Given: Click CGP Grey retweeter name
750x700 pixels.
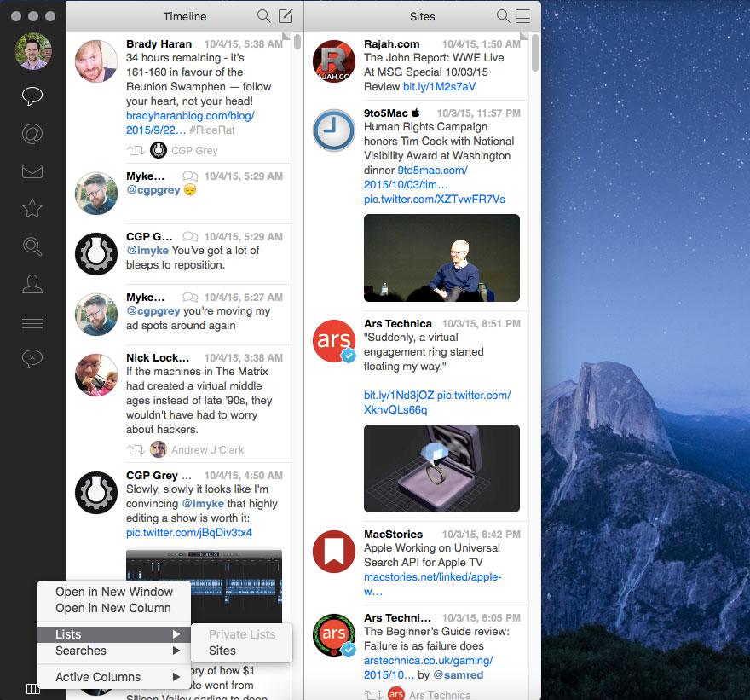Looking at the screenshot, I should tap(194, 151).
